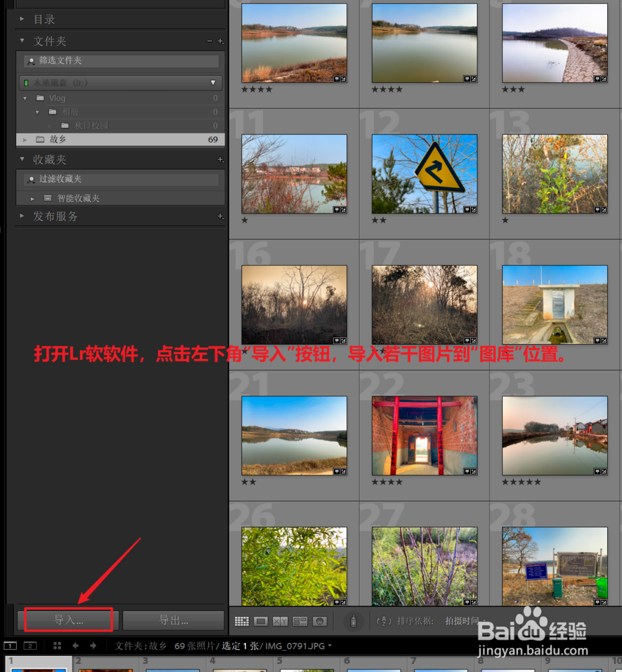Screen dimensions: 622x672
Task: Toggle the a-z sort direction
Action: (x=383, y=621)
